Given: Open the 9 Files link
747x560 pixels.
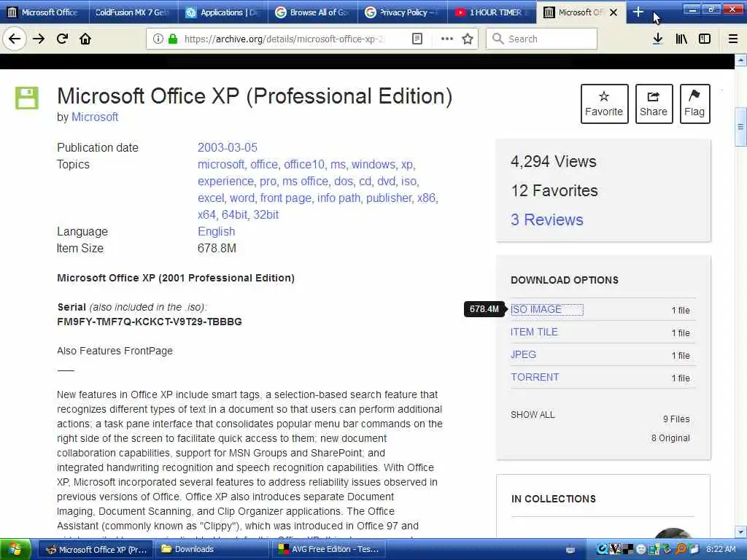Looking at the screenshot, I should tap(676, 419).
